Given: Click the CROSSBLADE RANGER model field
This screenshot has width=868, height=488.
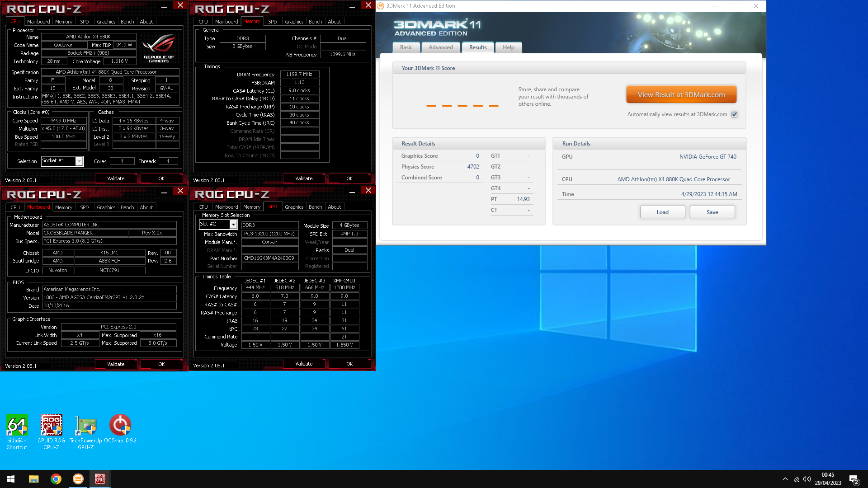Looking at the screenshot, I should click(x=85, y=233).
